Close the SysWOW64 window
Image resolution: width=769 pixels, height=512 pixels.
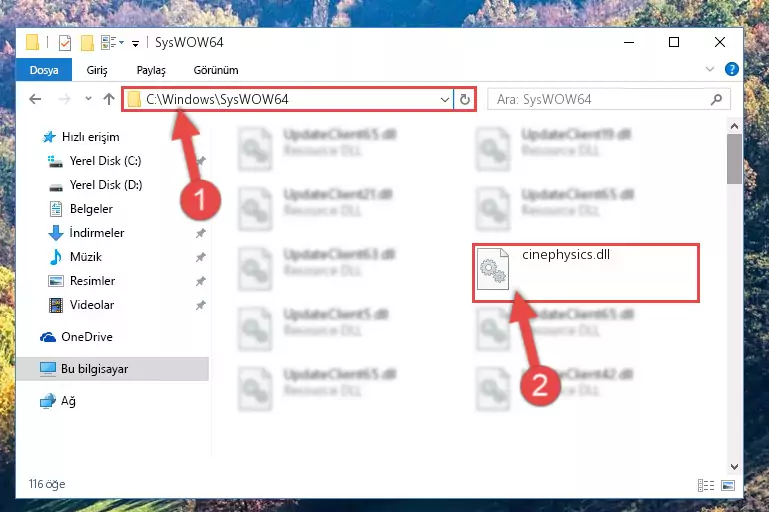click(719, 42)
